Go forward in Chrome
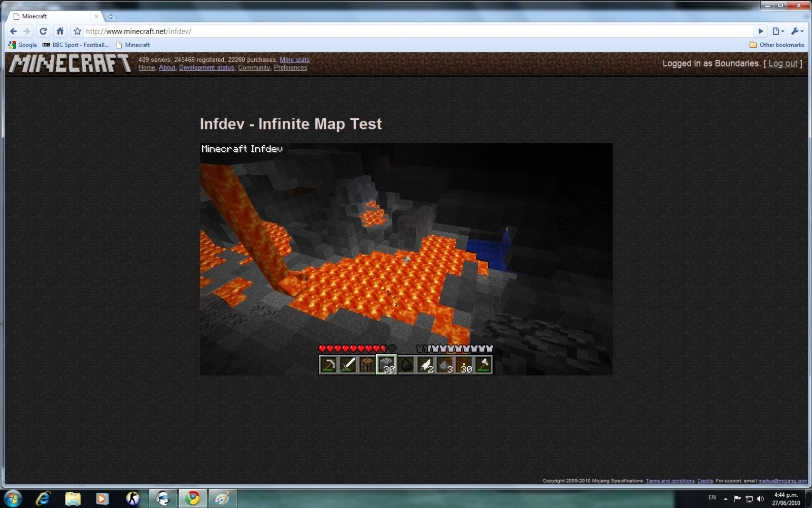This screenshot has width=812, height=508. click(x=27, y=31)
